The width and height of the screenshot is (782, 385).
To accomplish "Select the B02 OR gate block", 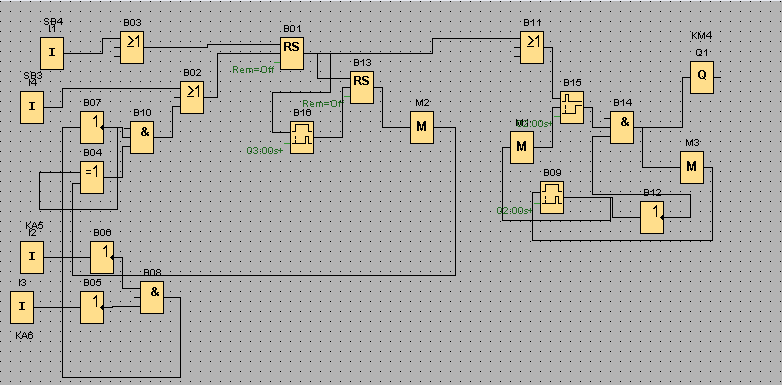I will (x=192, y=97).
